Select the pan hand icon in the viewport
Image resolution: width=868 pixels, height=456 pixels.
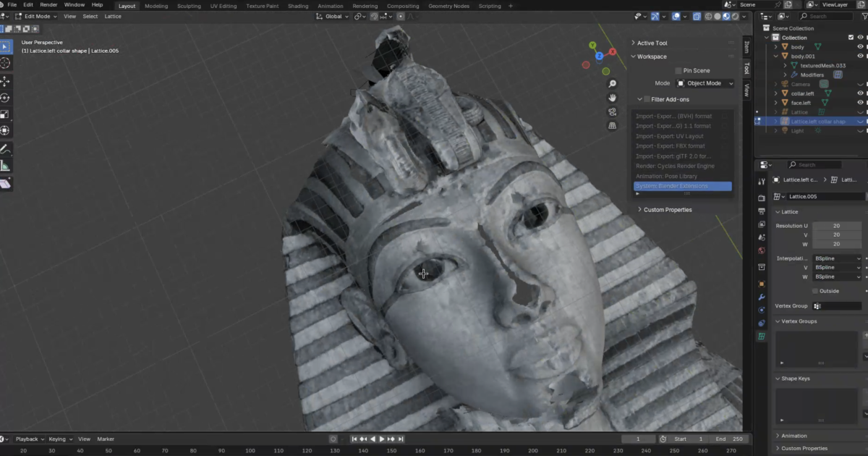coord(613,98)
